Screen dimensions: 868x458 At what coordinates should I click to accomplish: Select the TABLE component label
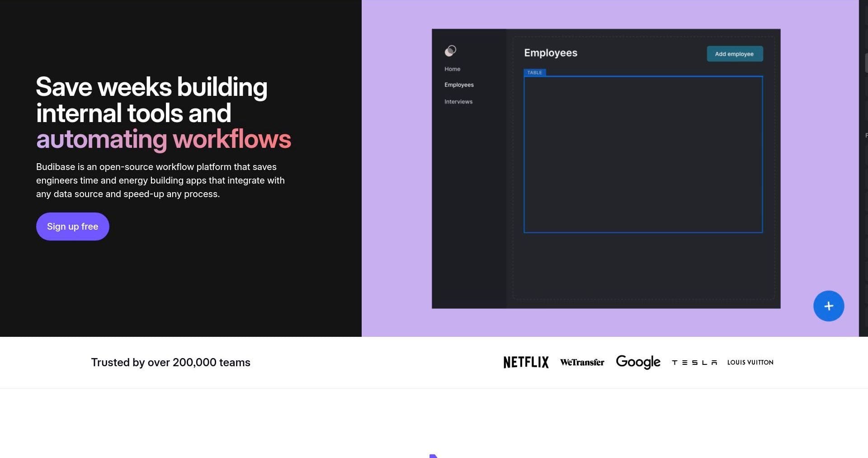point(535,72)
